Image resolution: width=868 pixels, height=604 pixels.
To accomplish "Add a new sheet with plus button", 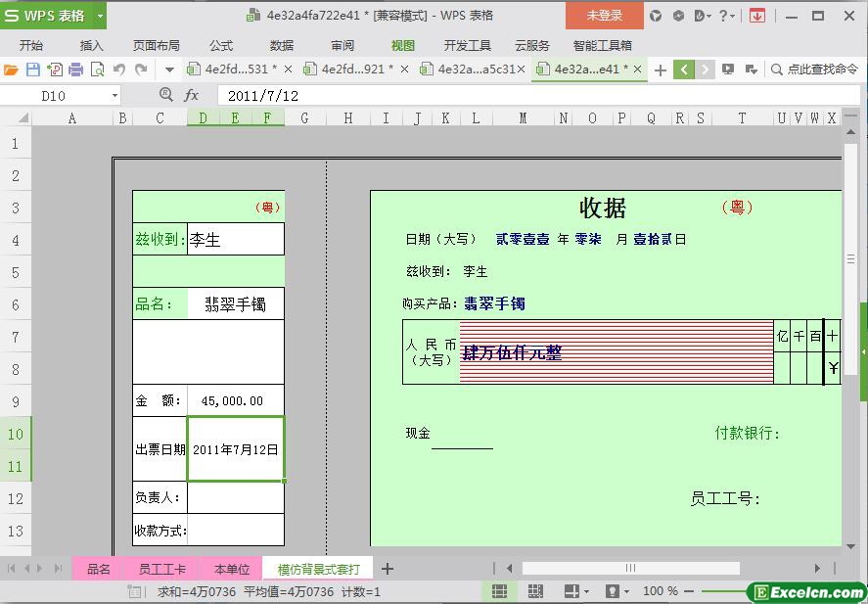I will (x=388, y=569).
